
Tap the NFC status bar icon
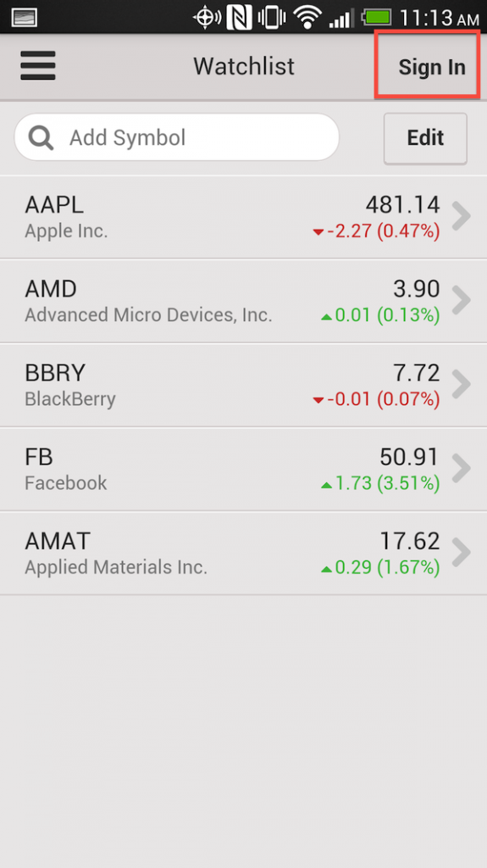239,17
